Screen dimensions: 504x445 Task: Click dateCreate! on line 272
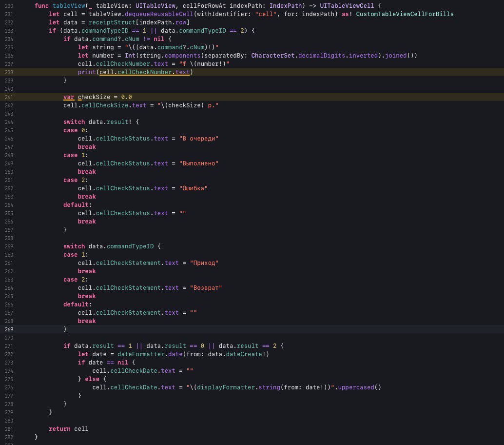point(246,354)
